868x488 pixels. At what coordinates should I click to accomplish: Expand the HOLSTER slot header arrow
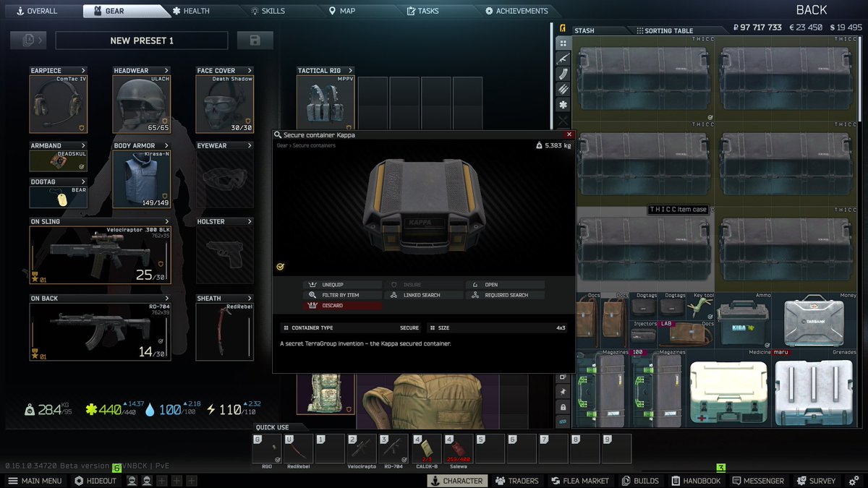[x=250, y=222]
